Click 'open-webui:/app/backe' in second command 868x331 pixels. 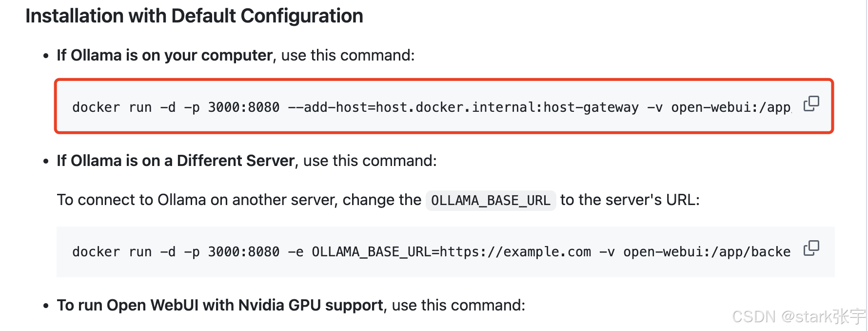coord(707,252)
